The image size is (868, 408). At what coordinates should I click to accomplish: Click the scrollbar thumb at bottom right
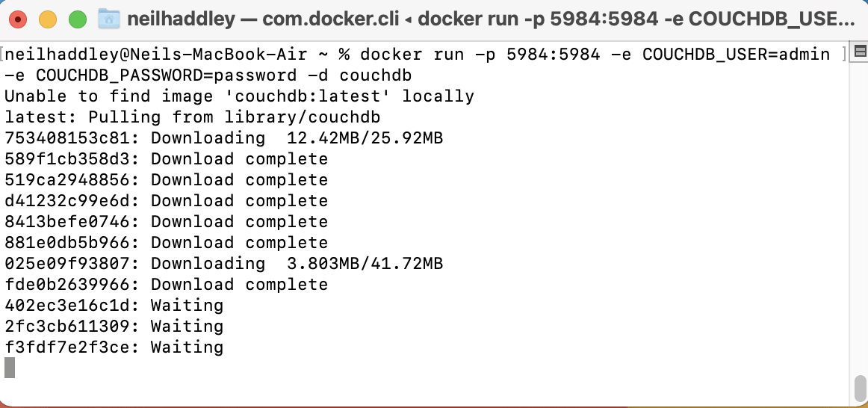pos(860,388)
